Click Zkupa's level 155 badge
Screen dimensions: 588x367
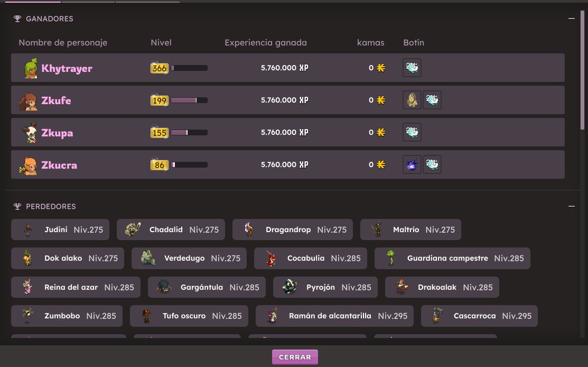[x=160, y=132]
